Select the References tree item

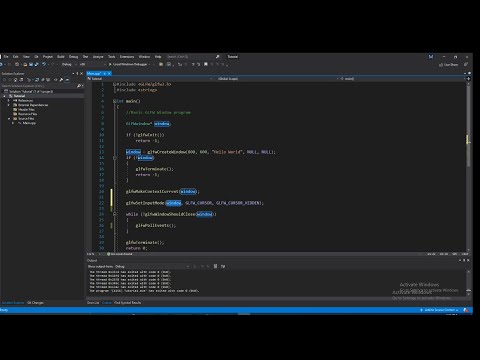25,100
